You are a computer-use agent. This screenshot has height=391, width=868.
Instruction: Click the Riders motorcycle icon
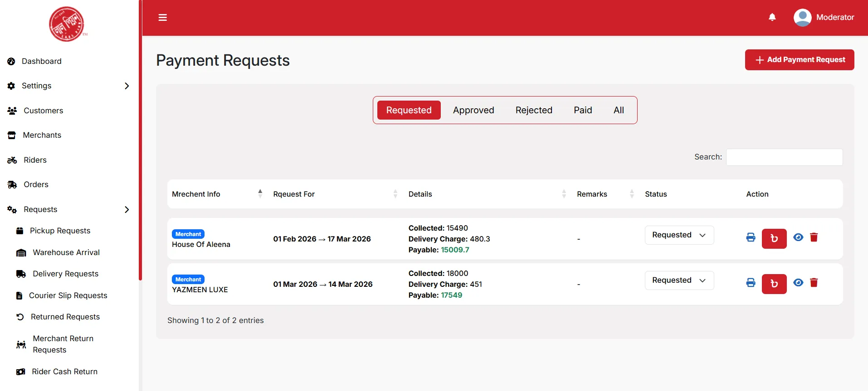(12, 160)
